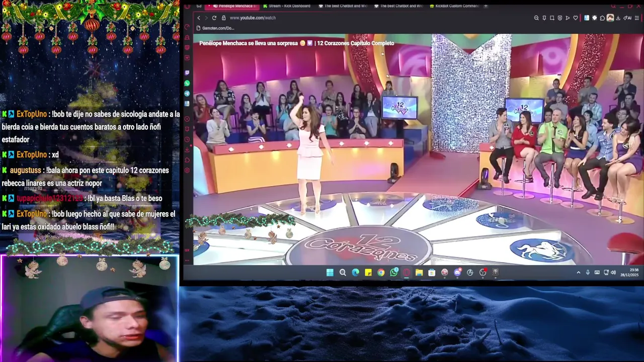Screen dimensions: 644x362
Task: Click the browser forward arrow
Action: 206,18
